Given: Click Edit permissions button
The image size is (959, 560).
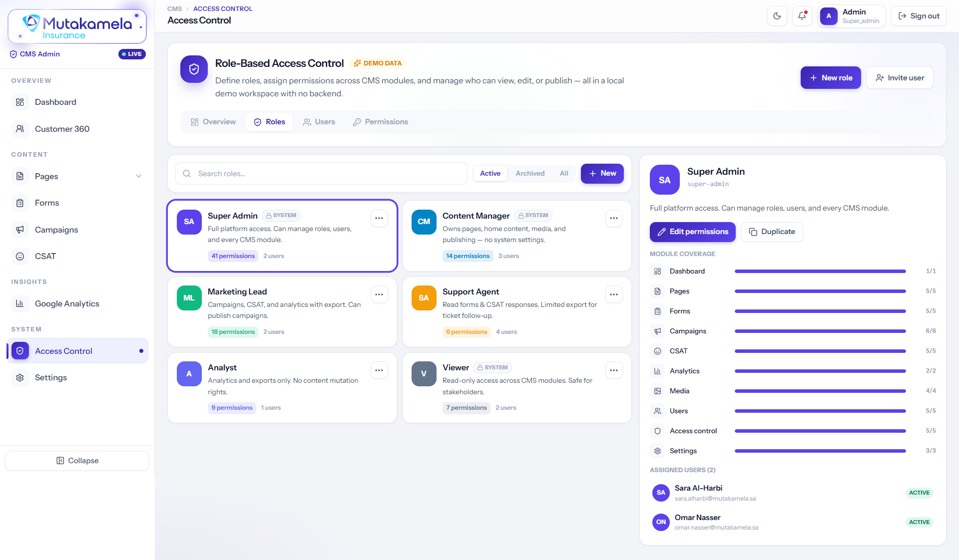Looking at the screenshot, I should pos(693,232).
